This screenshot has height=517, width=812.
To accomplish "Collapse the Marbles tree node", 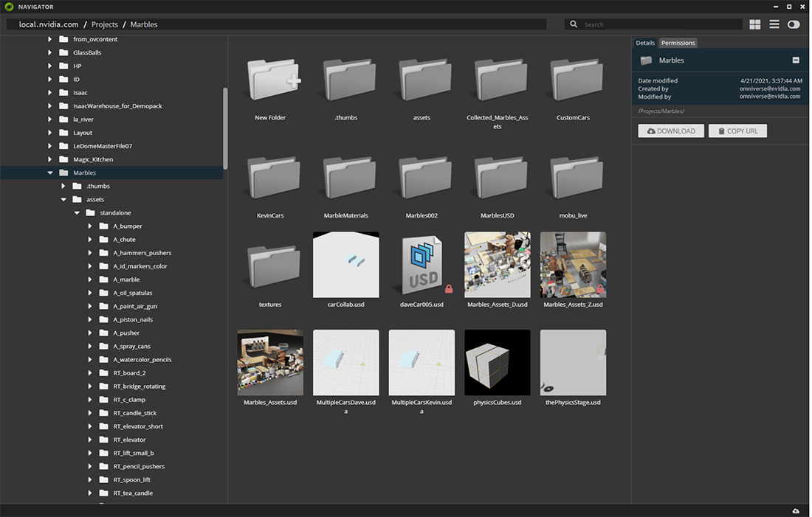I will tap(50, 173).
